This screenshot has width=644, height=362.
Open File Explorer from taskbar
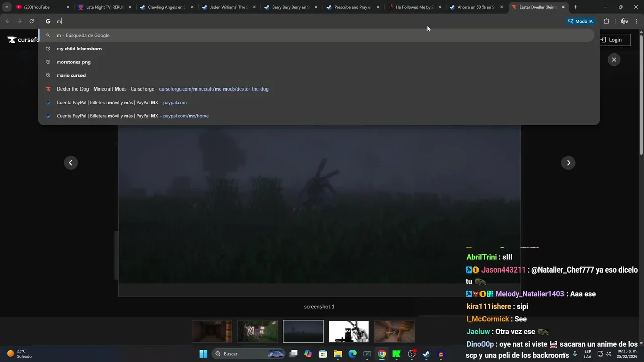(x=338, y=354)
